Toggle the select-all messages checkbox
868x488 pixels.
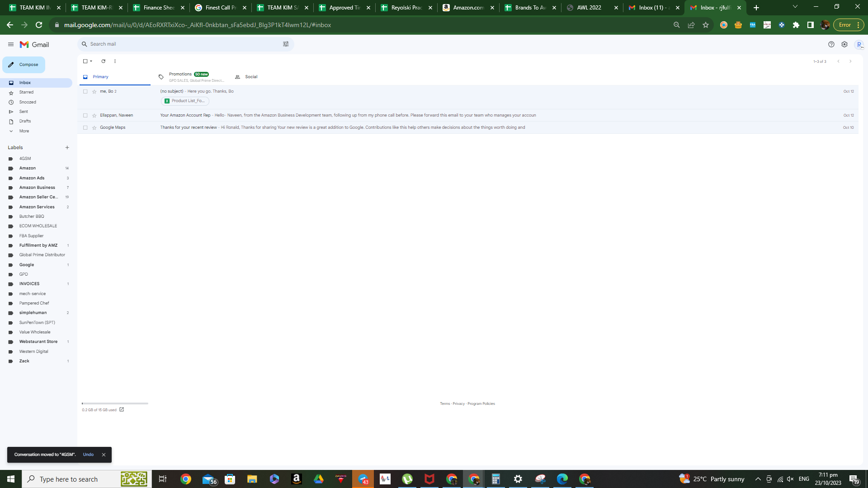coord(85,61)
